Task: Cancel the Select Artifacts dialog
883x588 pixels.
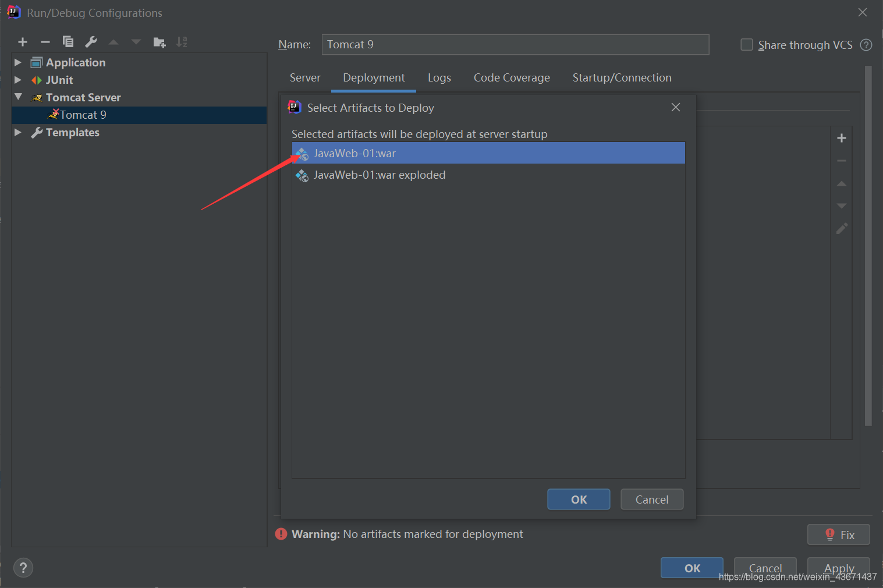Action: 652,500
